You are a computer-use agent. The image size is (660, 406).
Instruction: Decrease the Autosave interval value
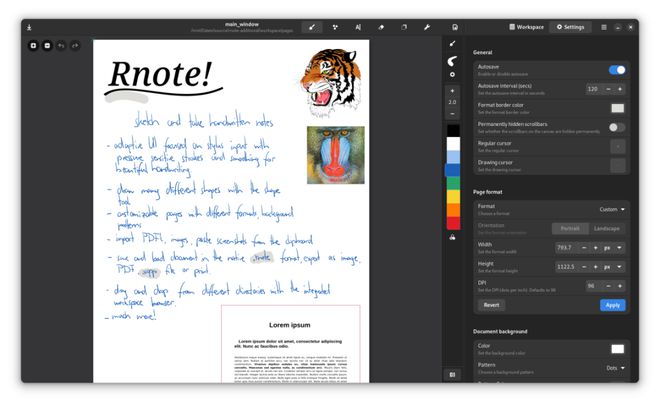[608, 89]
